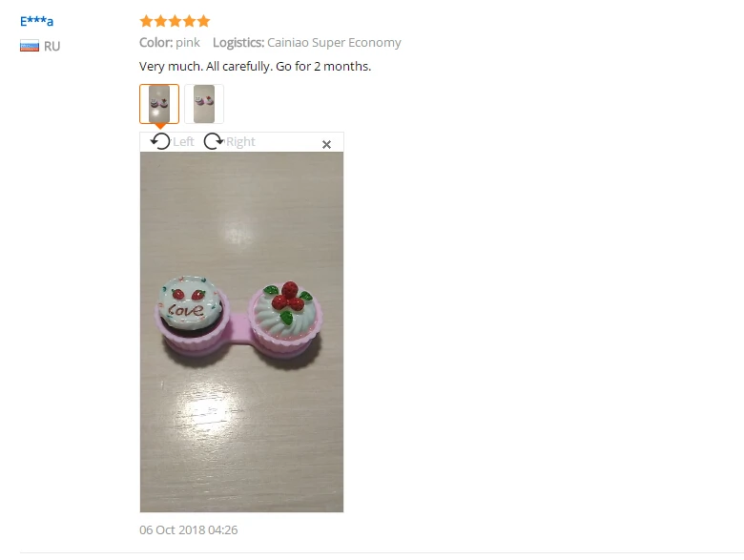
Task: Select the first review photo thumbnail
Action: click(159, 104)
